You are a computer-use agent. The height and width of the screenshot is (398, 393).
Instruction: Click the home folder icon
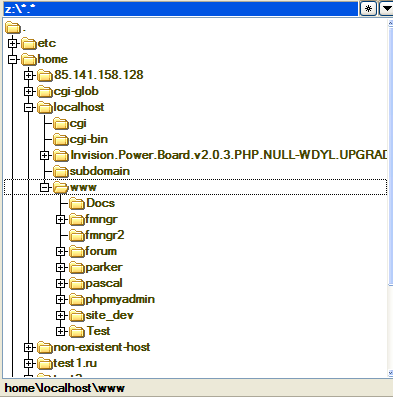[x=29, y=59]
